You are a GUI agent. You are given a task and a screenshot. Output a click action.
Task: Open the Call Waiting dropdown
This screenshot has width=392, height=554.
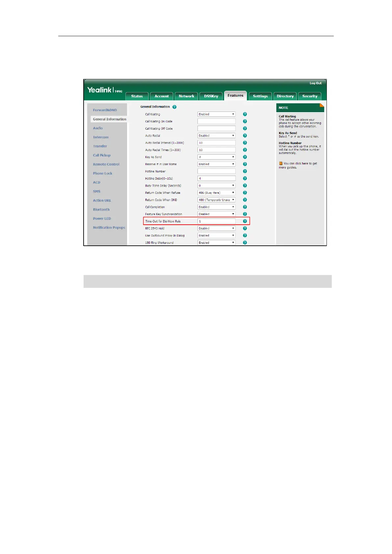pos(217,114)
